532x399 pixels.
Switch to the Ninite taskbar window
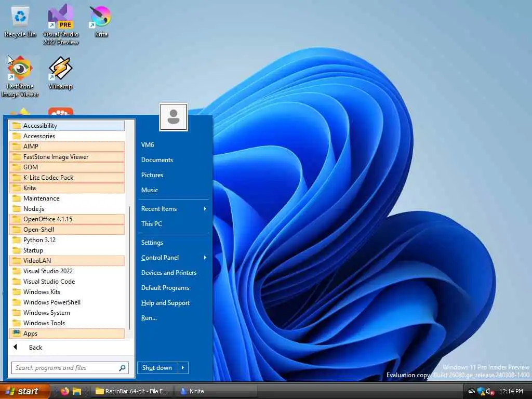point(216,391)
